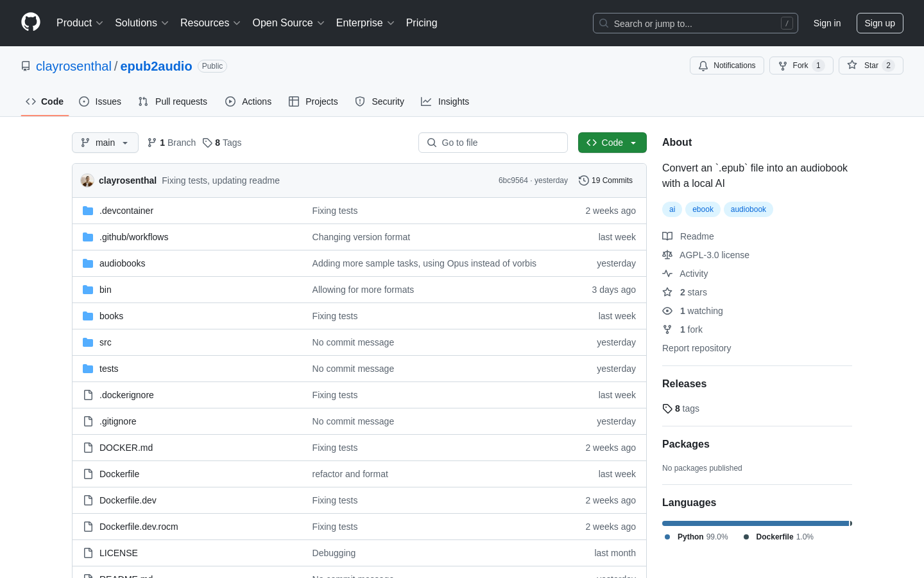
Task: Click the clayrosenthal avatar thumbnail
Action: point(87,180)
